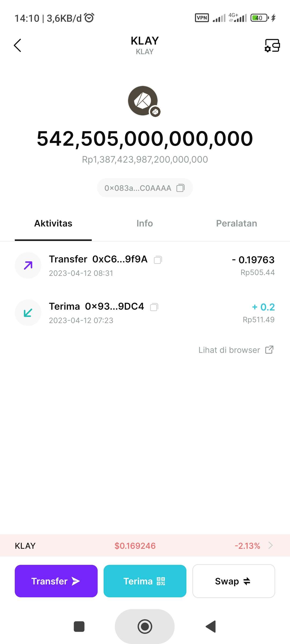Copy the sender address 0x93...9DC4
Image resolution: width=290 pixels, height=644 pixels.
(x=154, y=307)
